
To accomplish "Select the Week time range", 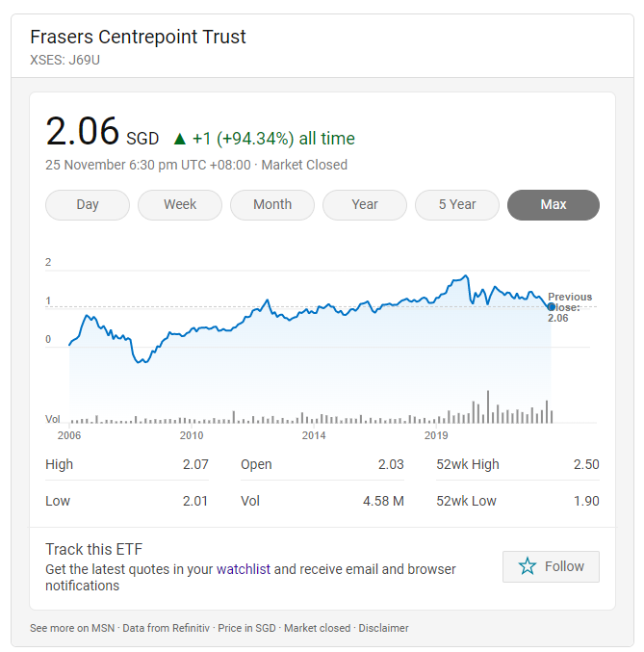I will click(180, 204).
